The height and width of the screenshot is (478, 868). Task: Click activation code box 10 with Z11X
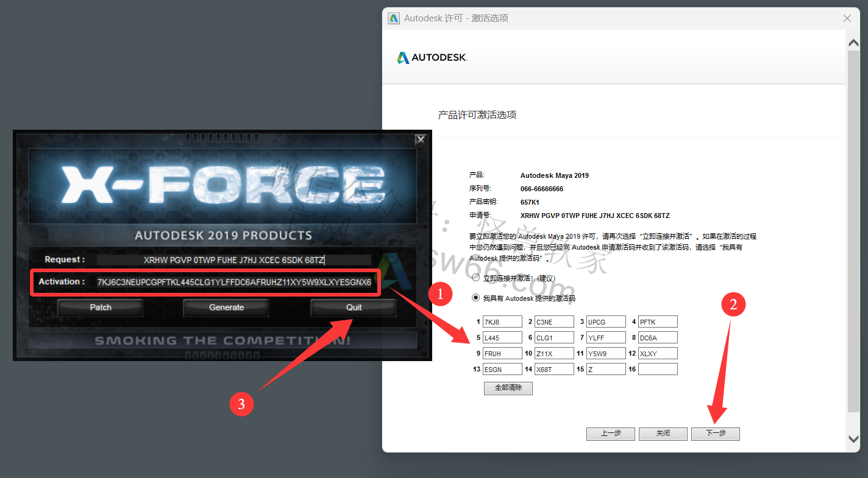pos(554,354)
